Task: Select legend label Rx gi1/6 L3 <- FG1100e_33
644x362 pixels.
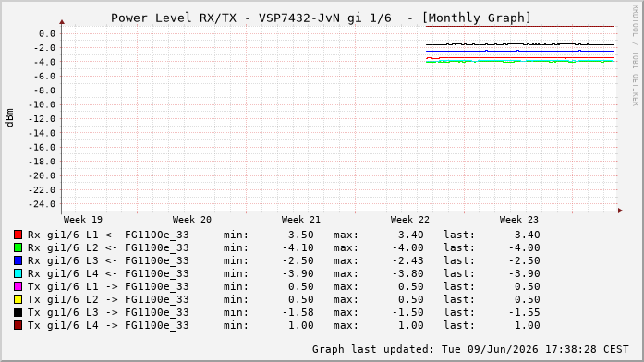Action: (108, 261)
